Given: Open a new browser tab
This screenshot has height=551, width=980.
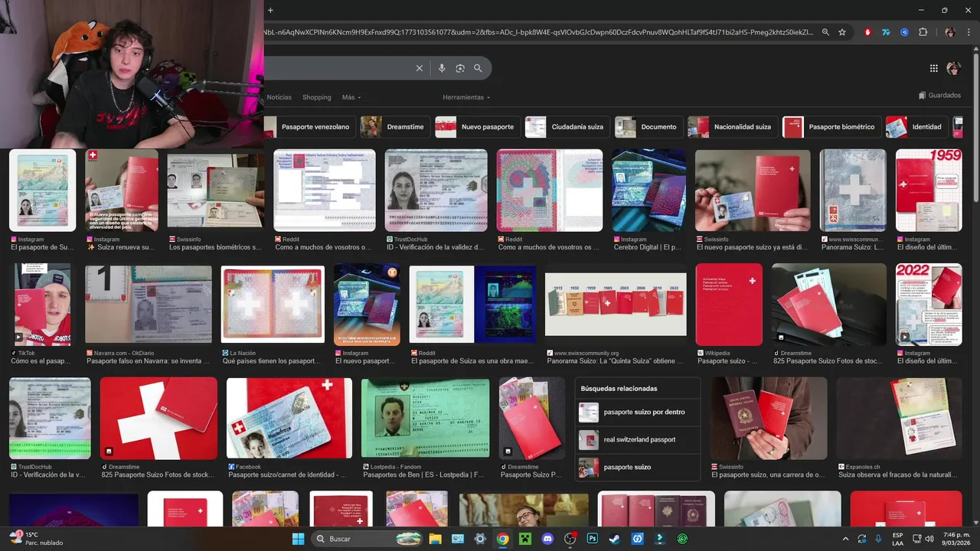Looking at the screenshot, I should [270, 10].
